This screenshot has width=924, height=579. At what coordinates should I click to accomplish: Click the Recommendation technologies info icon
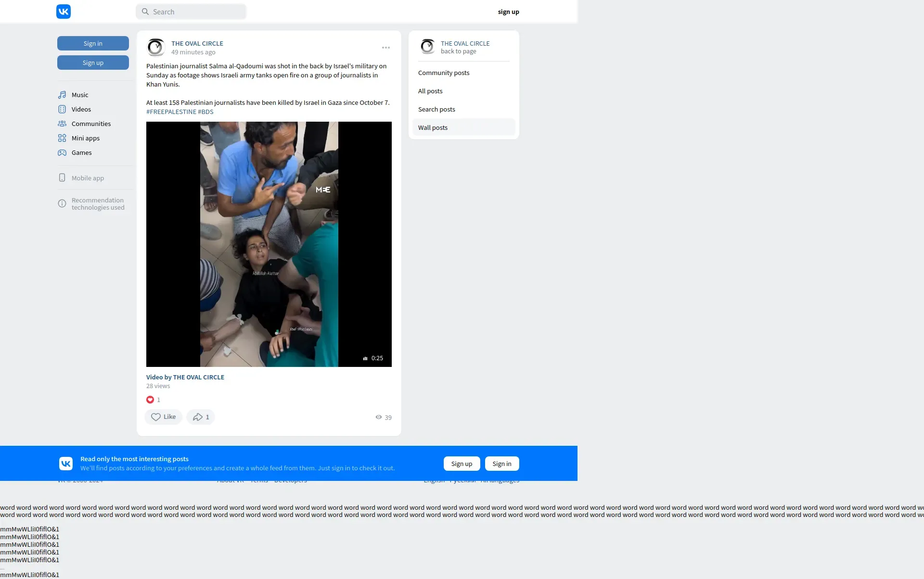tap(62, 203)
